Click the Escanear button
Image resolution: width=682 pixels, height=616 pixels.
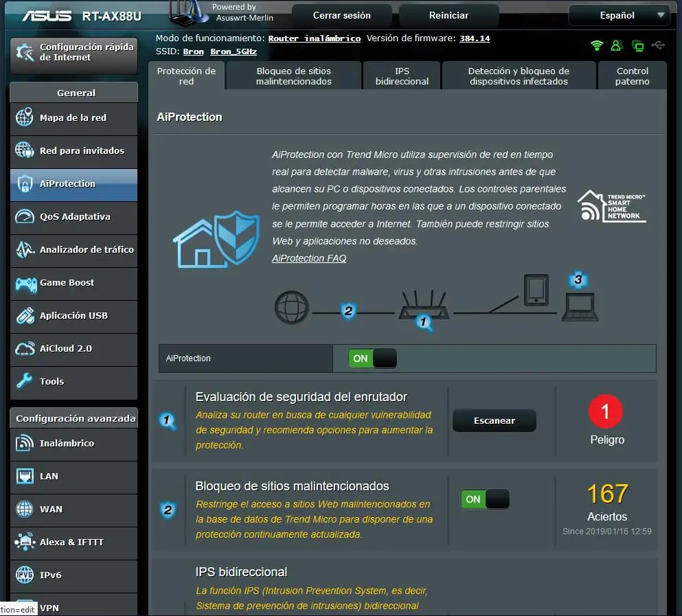(494, 421)
